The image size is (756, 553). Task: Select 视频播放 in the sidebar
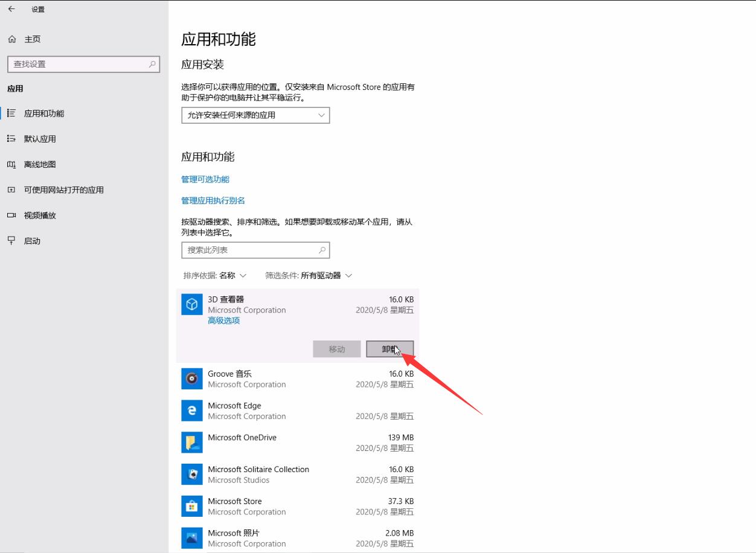click(x=83, y=215)
